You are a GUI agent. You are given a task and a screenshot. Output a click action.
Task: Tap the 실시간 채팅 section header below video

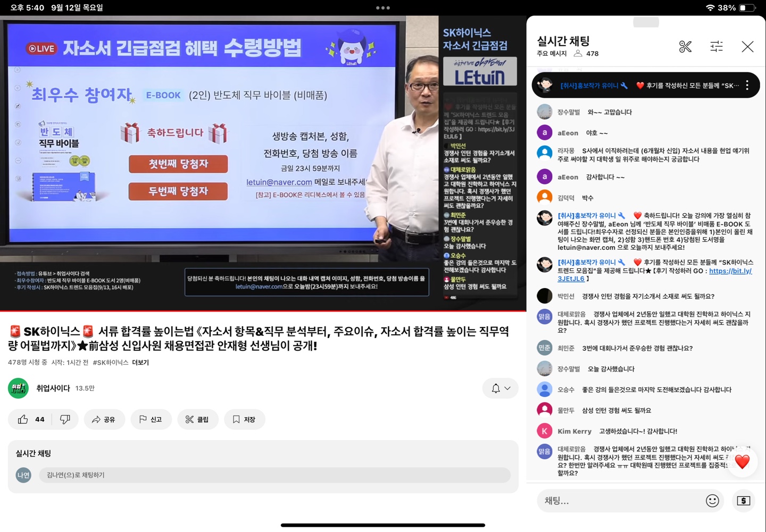[34, 453]
